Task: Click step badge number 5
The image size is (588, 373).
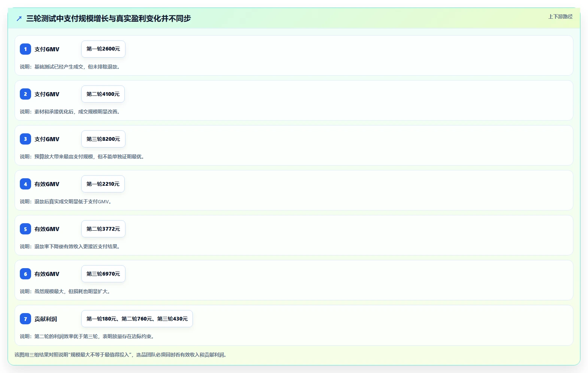Action: [x=25, y=229]
